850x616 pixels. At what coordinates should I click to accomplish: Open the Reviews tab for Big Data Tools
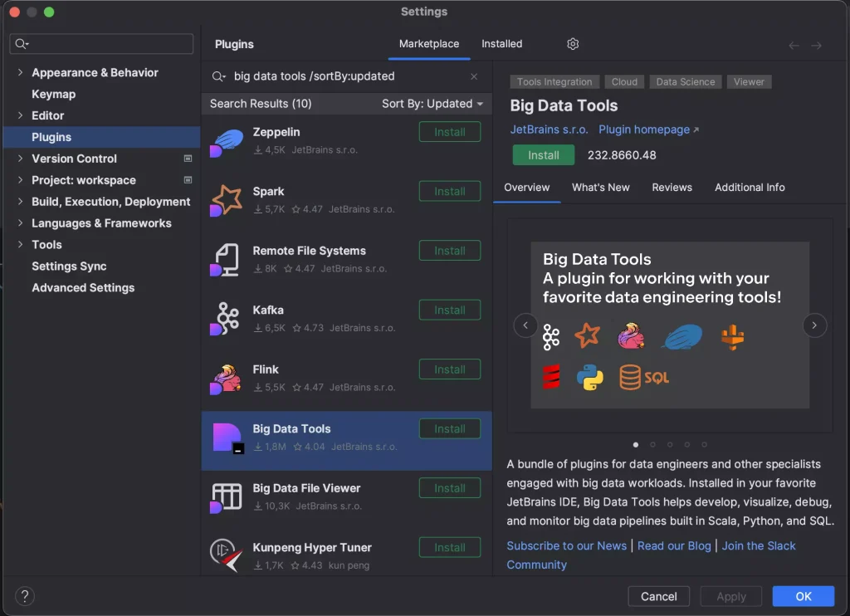[672, 187]
